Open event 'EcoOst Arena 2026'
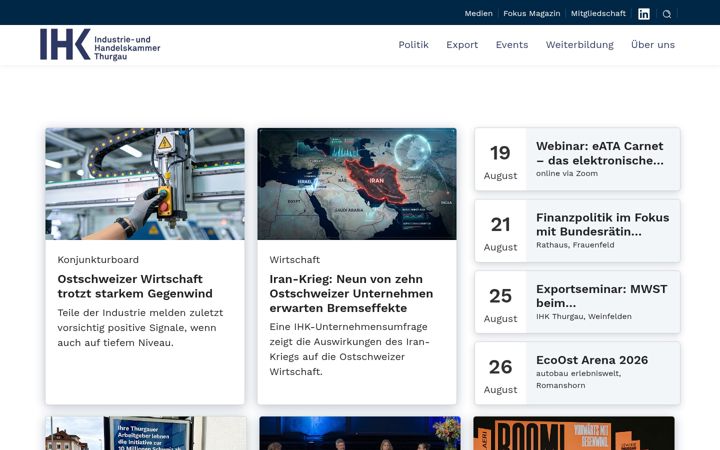 pyautogui.click(x=592, y=360)
